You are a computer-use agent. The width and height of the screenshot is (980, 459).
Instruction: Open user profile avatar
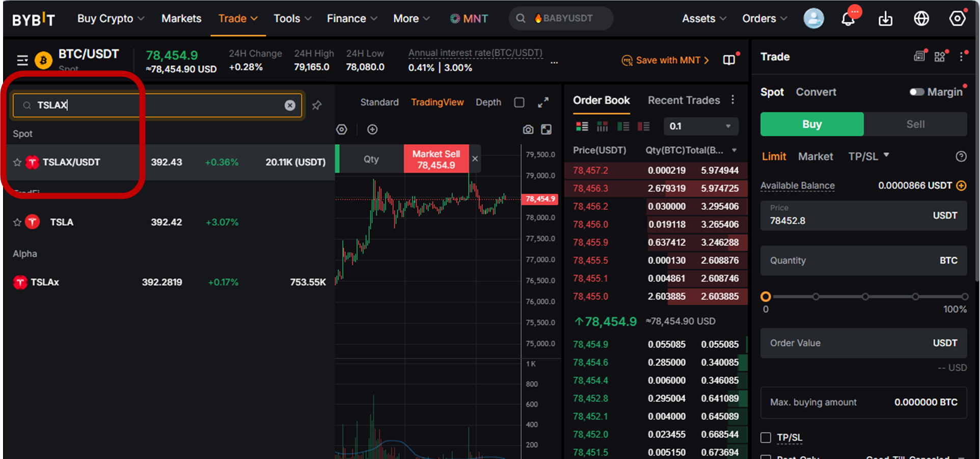(x=814, y=19)
